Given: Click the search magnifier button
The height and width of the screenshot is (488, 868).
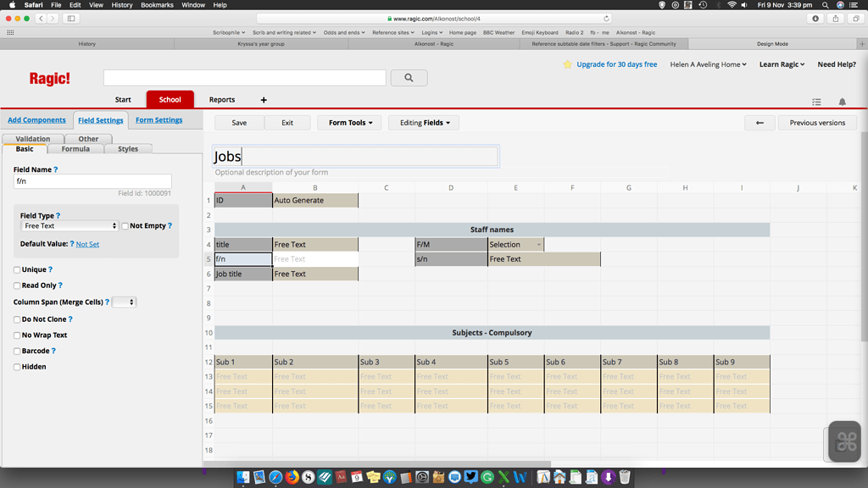Looking at the screenshot, I should [x=409, y=78].
